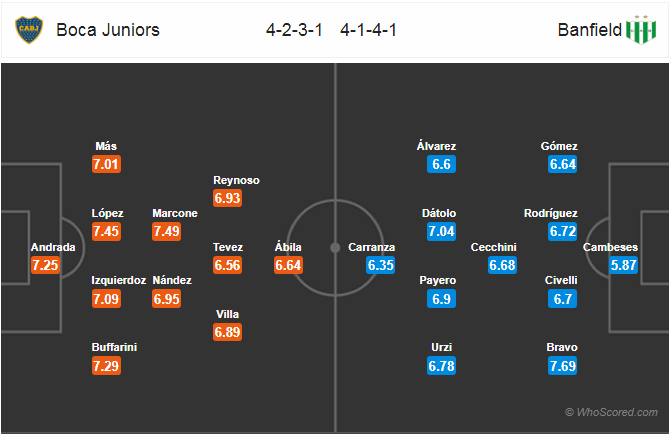Click the 4-2-3-1 formation text
The width and height of the screenshot is (671, 434).
pyautogui.click(x=294, y=30)
